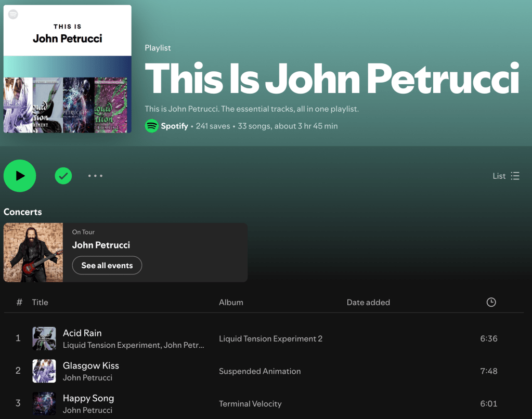Open the three-dots more options menu

95,176
